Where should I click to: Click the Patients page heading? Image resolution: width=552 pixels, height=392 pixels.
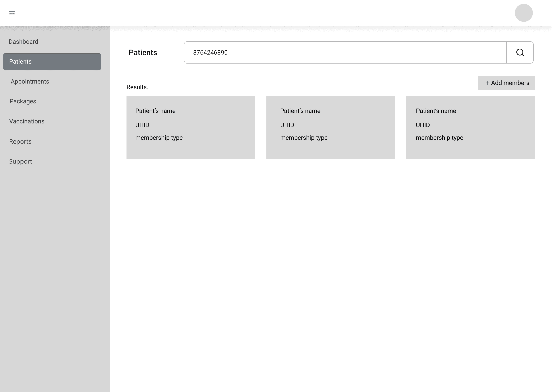[x=143, y=53]
